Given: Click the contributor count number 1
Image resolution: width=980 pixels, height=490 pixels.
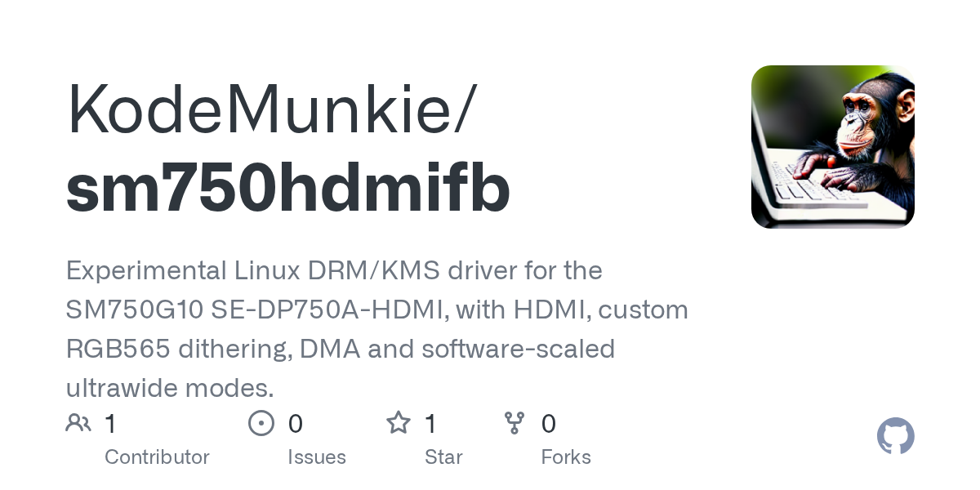Looking at the screenshot, I should click(x=110, y=424).
